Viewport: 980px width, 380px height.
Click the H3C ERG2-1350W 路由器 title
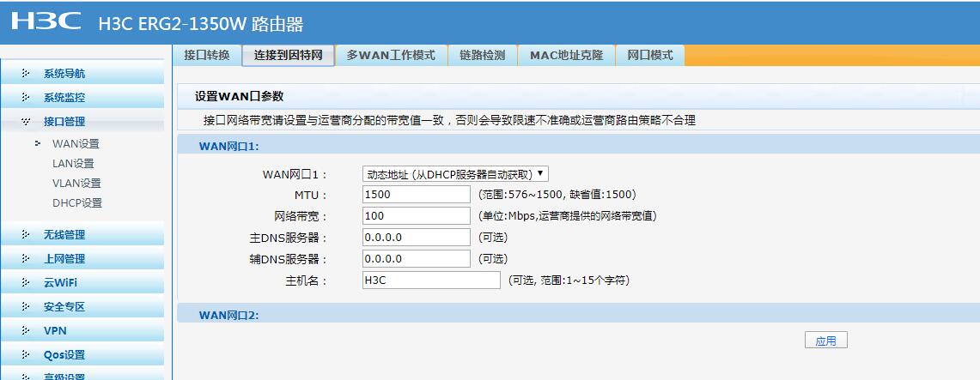click(x=201, y=24)
